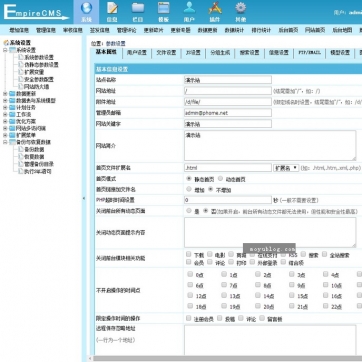Click the EmpireCMS logo
The width and height of the screenshot is (362, 362).
(36, 12)
